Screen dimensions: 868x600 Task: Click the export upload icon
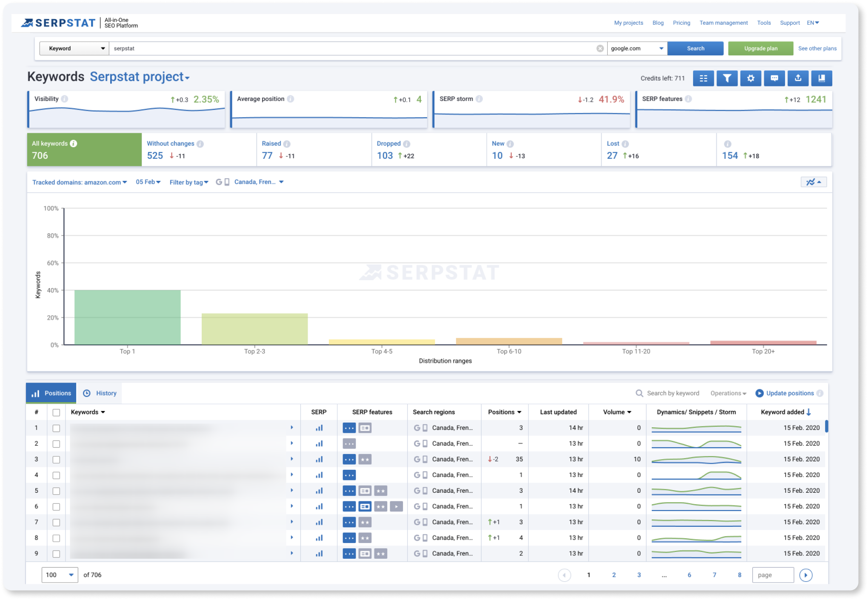[798, 78]
